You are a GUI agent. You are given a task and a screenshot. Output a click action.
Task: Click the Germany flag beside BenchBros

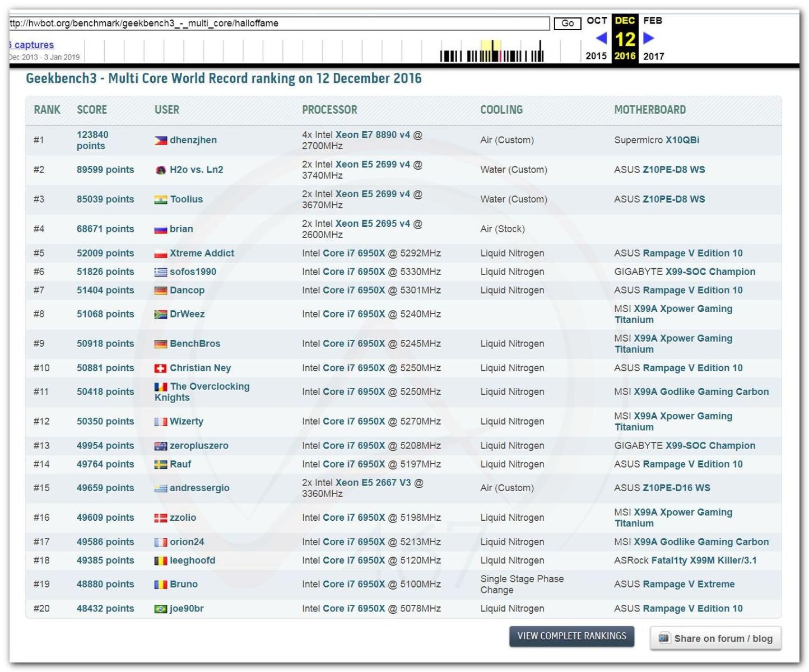[161, 344]
